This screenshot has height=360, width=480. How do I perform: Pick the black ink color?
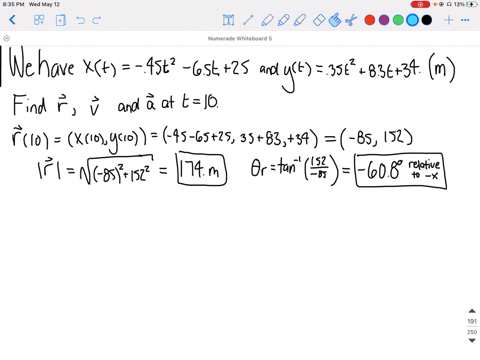coord(427,20)
